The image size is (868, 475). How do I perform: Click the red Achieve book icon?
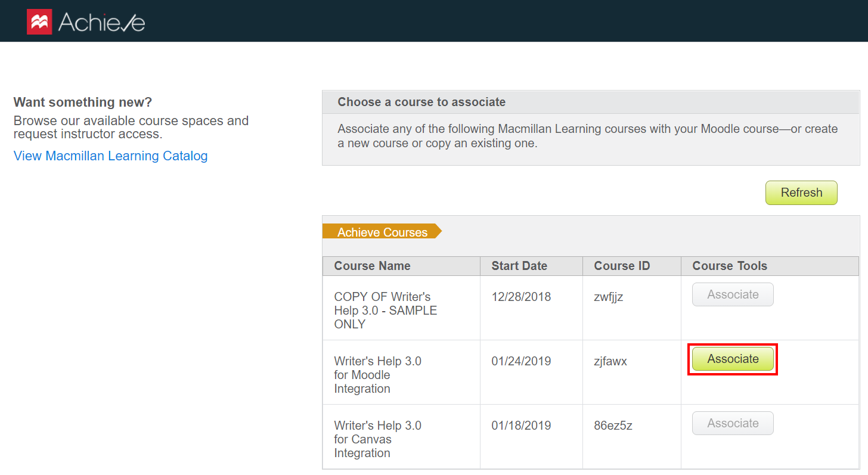38,20
